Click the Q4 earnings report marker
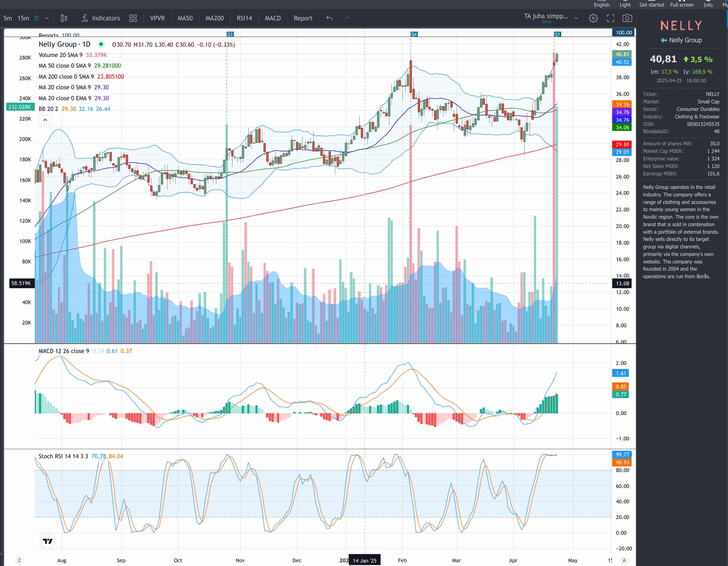 pyautogui.click(x=414, y=34)
